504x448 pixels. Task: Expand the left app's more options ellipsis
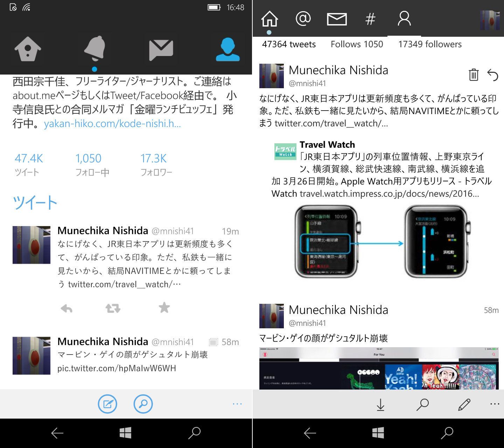[237, 404]
